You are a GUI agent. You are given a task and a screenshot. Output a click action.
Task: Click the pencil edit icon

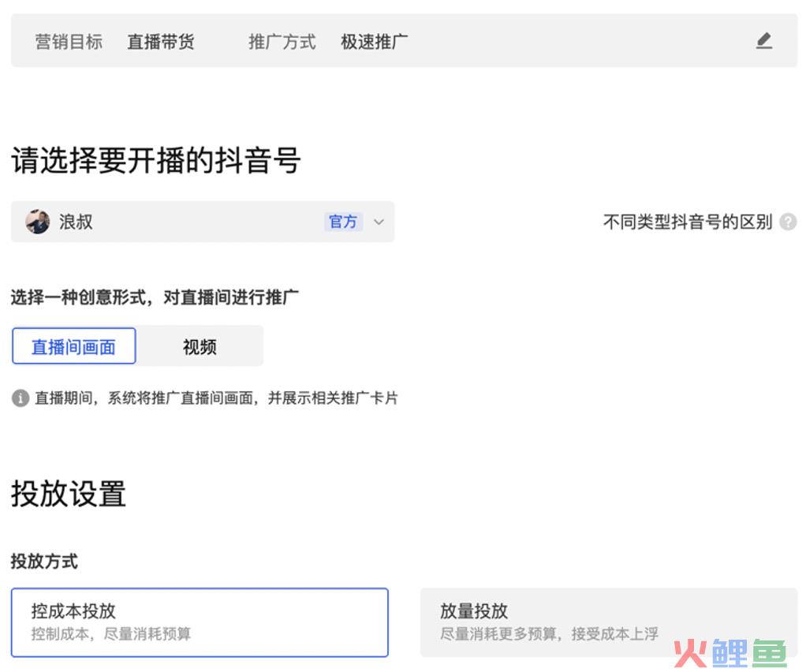[x=764, y=40]
